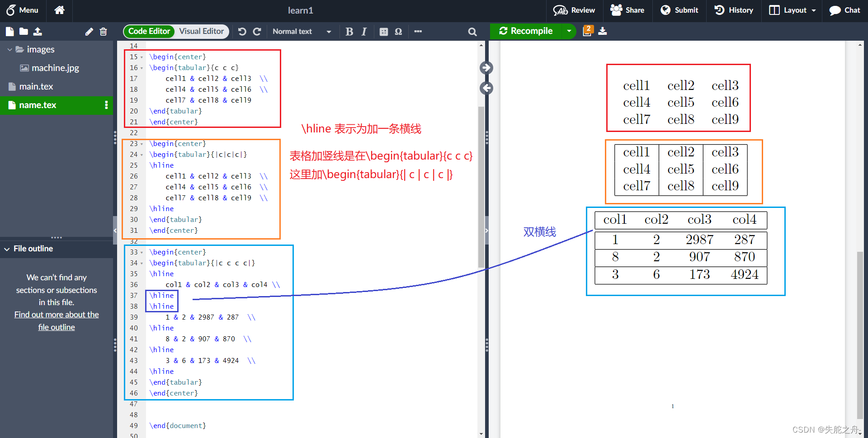Sync PDF location to code arrow
Viewport: 868px width, 438px height.
point(486,88)
